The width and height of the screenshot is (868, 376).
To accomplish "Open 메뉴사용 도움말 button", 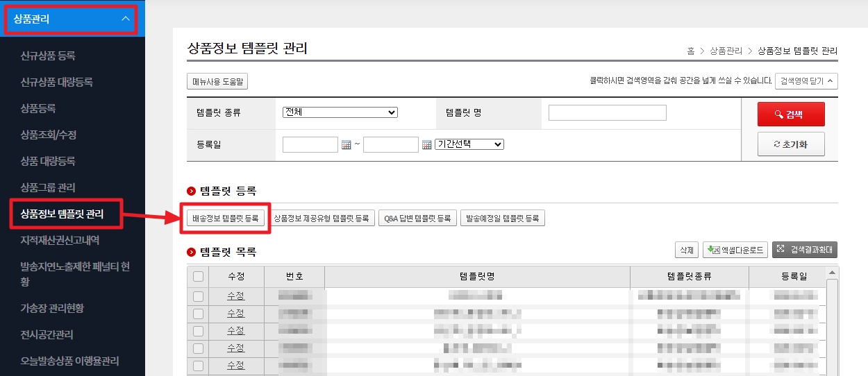I will (217, 81).
